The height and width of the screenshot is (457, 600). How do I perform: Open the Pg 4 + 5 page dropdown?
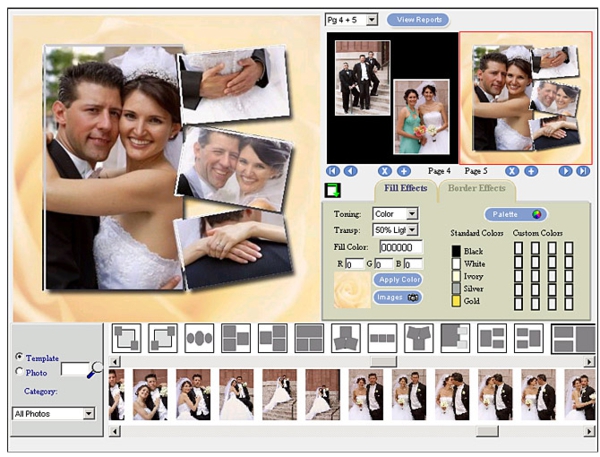(371, 19)
